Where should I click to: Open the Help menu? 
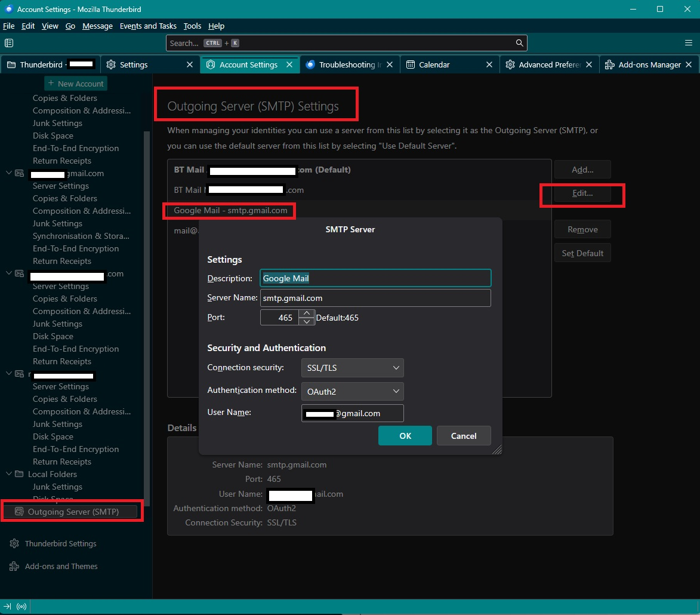tap(216, 26)
